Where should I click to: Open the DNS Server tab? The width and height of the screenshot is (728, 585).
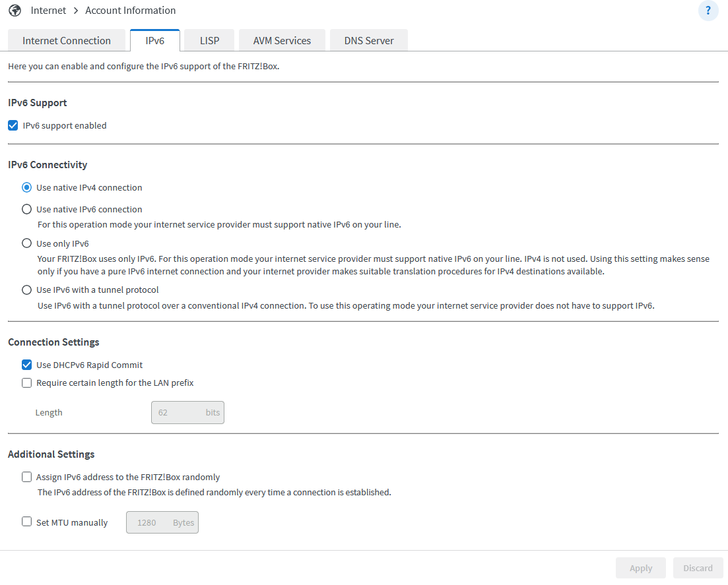369,40
